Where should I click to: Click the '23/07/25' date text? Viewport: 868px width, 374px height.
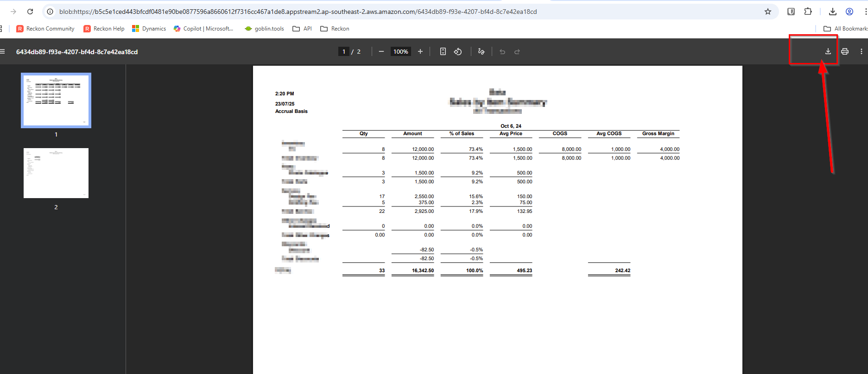click(x=285, y=104)
